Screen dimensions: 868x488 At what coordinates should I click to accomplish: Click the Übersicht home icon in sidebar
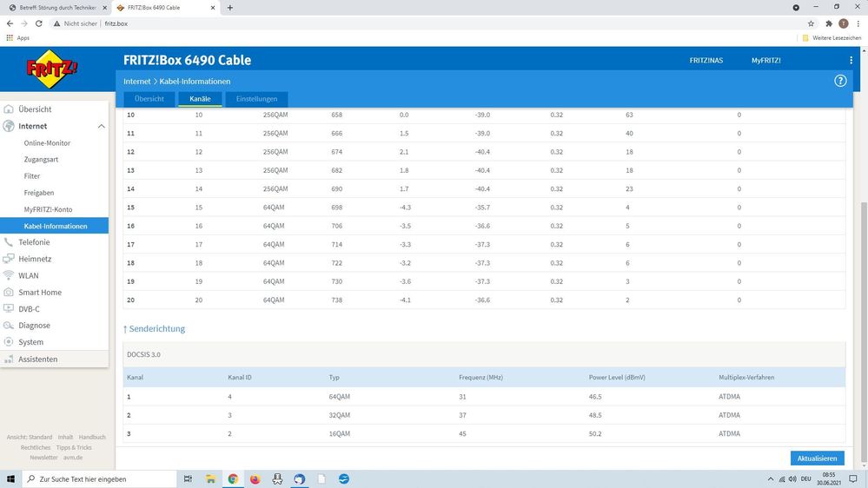pyautogui.click(x=9, y=109)
